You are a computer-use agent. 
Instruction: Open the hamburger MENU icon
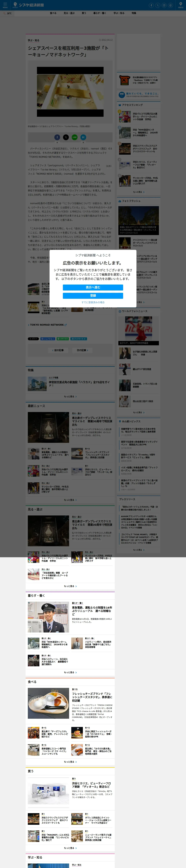pyautogui.click(x=5, y=5)
